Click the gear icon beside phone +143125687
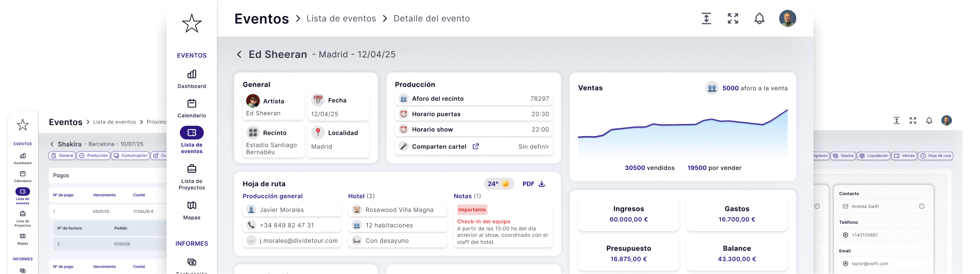980x274 pixels. (x=845, y=235)
